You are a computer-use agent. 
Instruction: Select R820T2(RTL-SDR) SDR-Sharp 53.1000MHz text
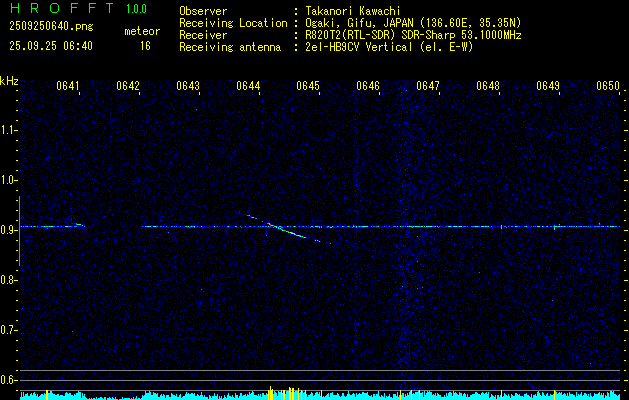click(x=413, y=35)
